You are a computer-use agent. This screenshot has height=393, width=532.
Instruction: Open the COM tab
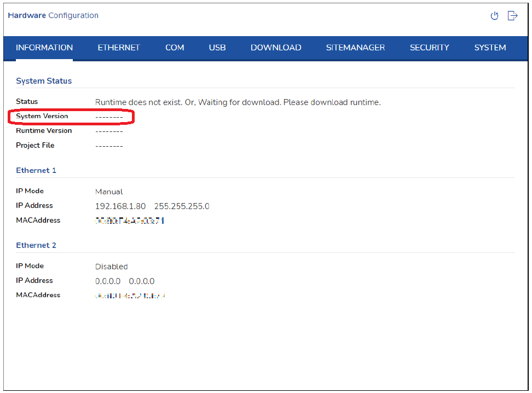click(175, 48)
